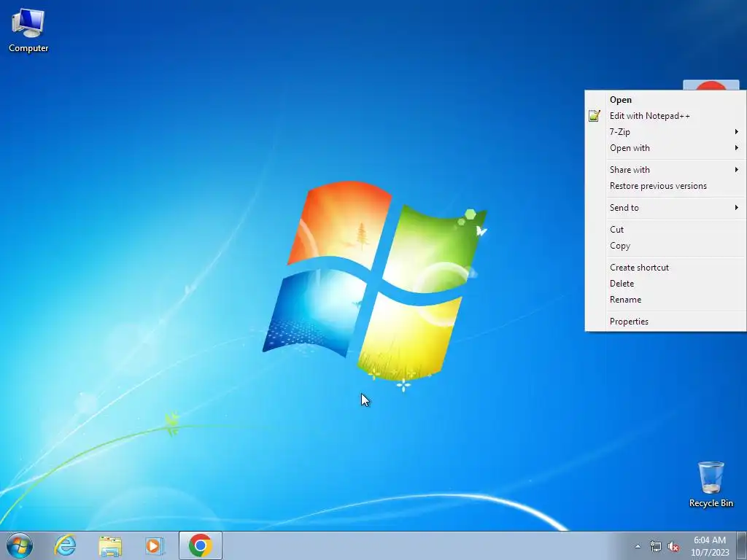Open Properties from the context menu

pyautogui.click(x=666, y=322)
